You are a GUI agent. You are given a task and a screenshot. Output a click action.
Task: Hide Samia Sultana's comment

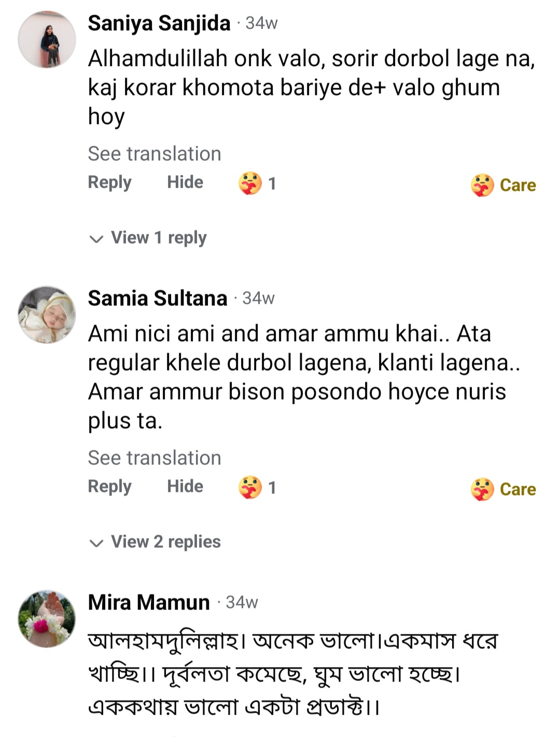tap(185, 487)
